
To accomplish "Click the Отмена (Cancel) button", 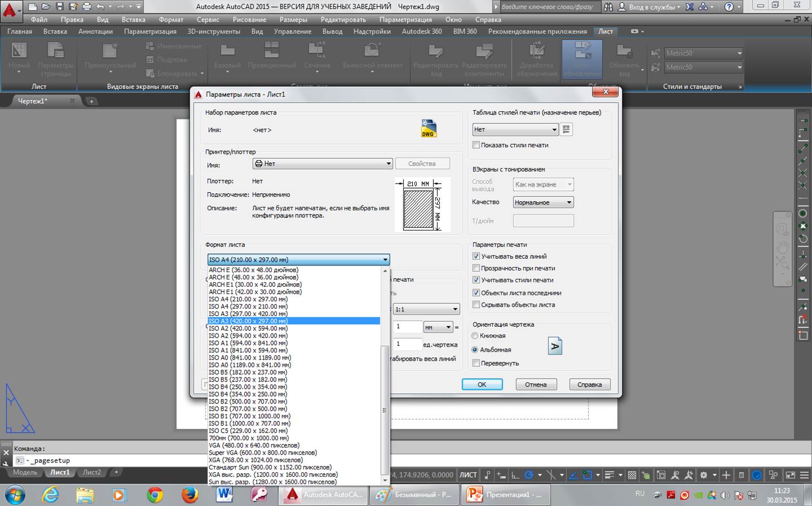I will (536, 384).
